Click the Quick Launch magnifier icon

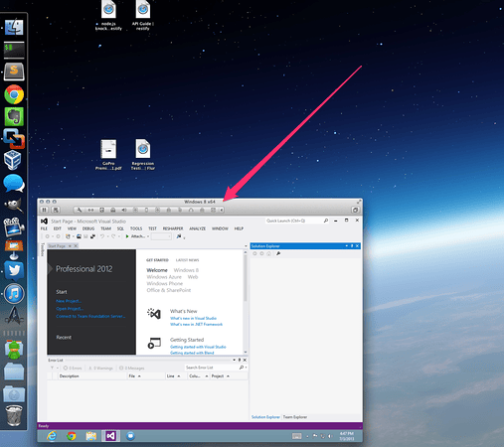click(326, 221)
